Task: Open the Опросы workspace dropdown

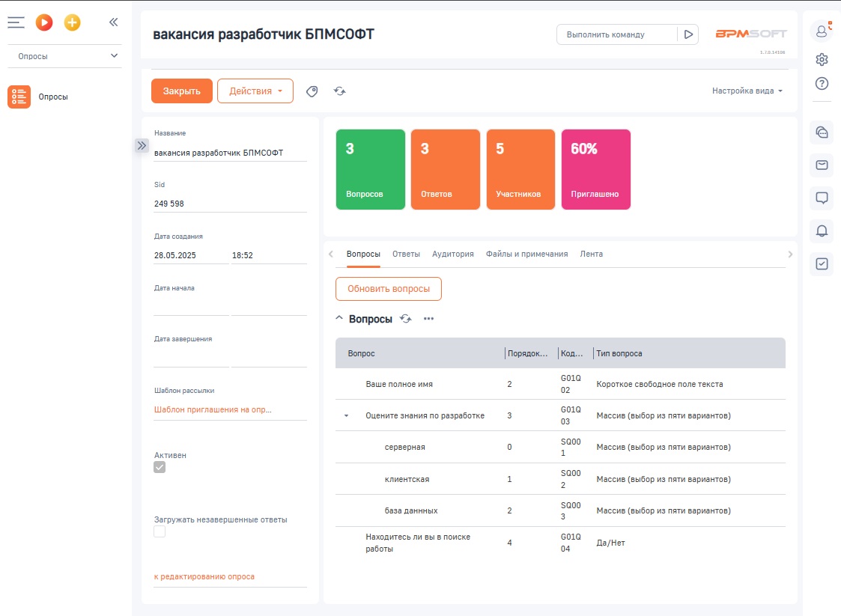Action: [x=64, y=56]
